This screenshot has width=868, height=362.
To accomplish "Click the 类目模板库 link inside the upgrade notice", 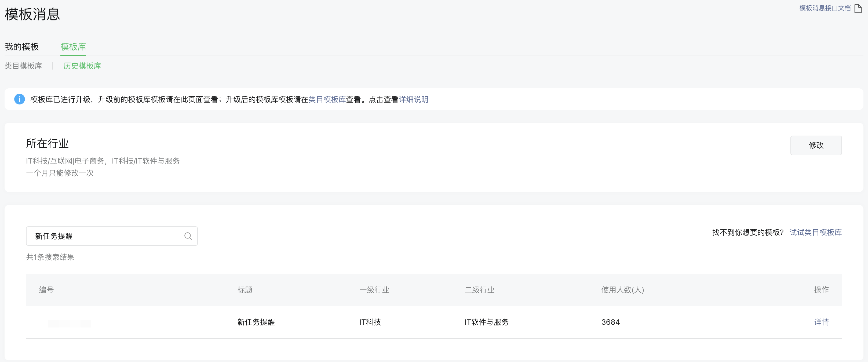I will [x=327, y=99].
